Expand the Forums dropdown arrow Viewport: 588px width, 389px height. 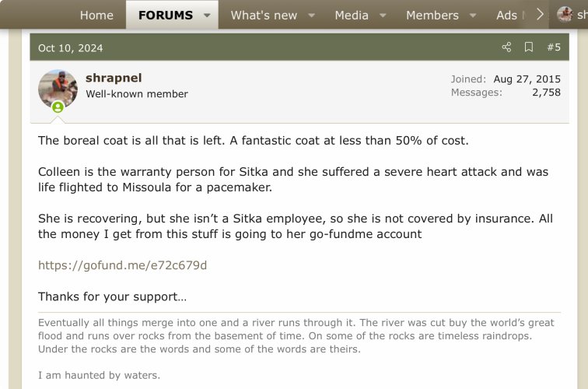[207, 16]
